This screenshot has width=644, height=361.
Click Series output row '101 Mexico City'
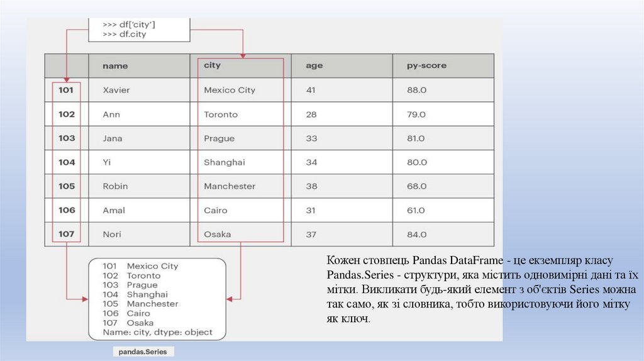(140, 266)
